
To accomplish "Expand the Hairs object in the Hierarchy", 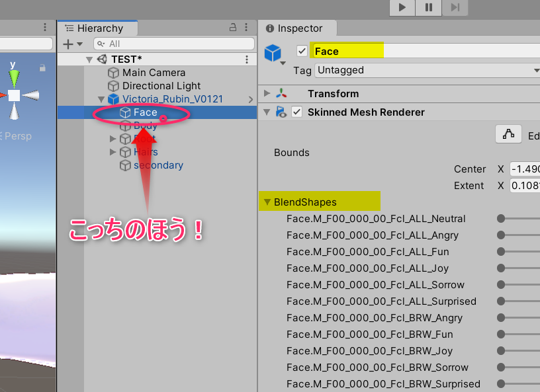I will 112,152.
